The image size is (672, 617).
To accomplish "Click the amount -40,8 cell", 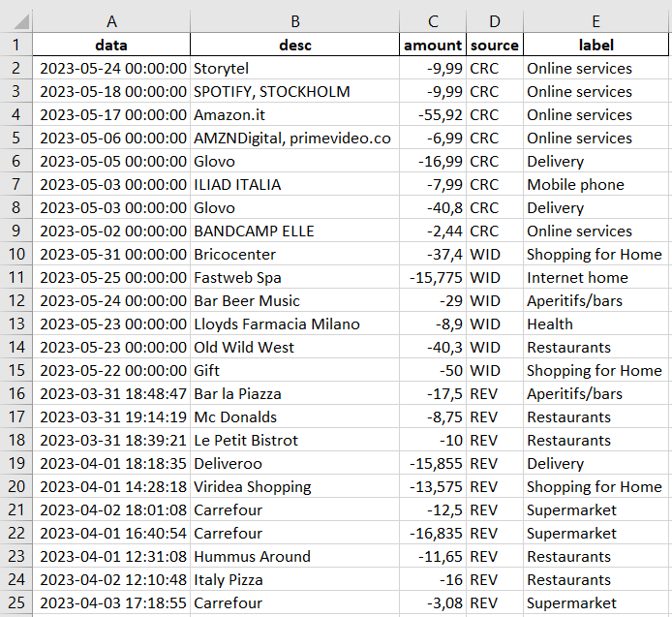I will 433,207.
